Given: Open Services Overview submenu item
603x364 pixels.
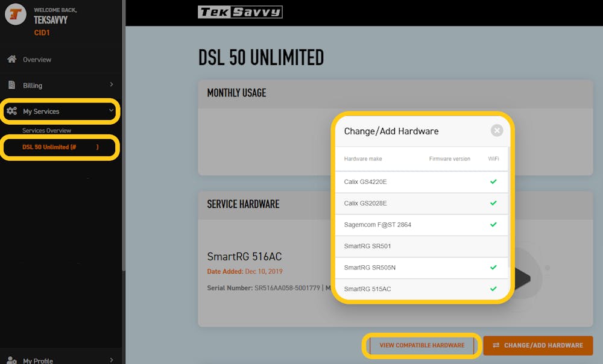Looking at the screenshot, I should point(46,130).
